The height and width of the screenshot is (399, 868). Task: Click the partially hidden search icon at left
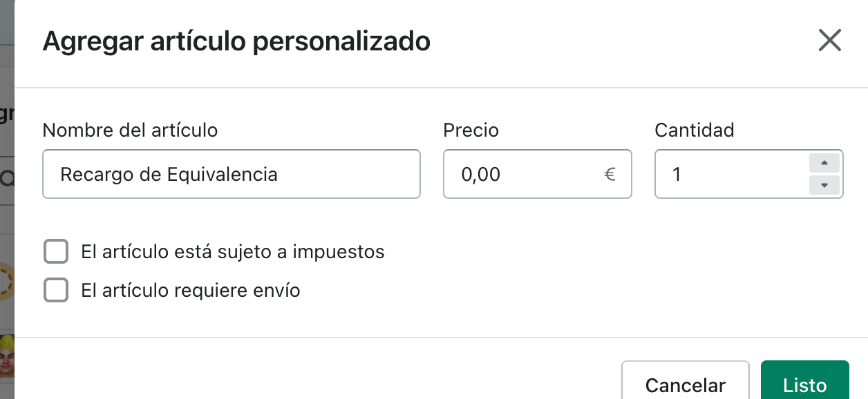pyautogui.click(x=8, y=179)
